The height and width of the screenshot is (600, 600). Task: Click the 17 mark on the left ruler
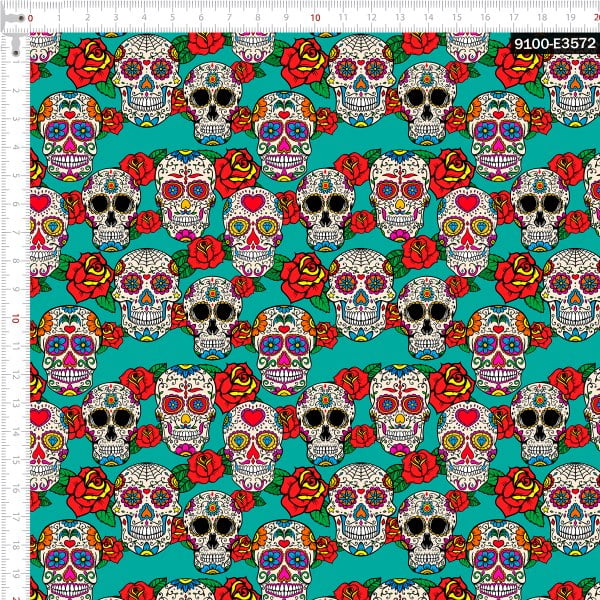pos(17,519)
